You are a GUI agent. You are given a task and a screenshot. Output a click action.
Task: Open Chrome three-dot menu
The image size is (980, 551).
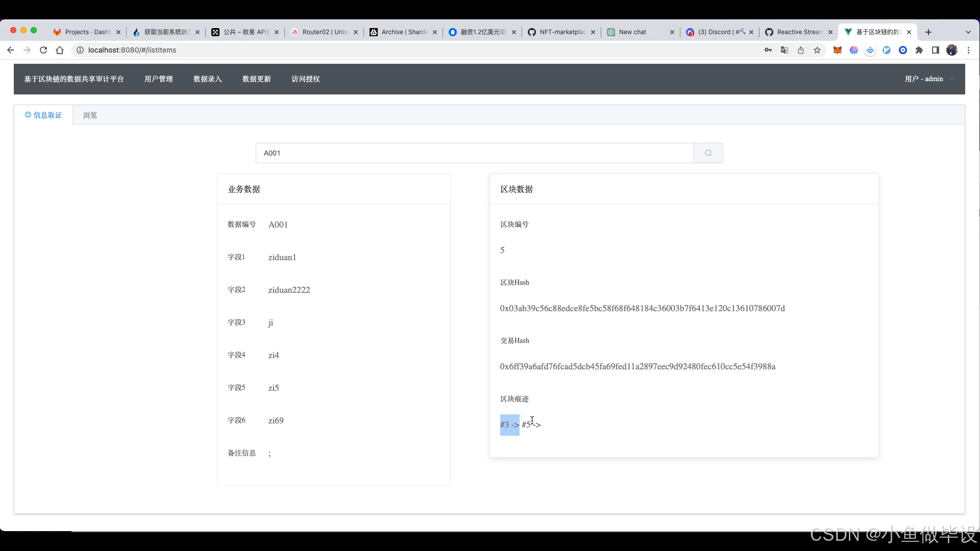968,50
